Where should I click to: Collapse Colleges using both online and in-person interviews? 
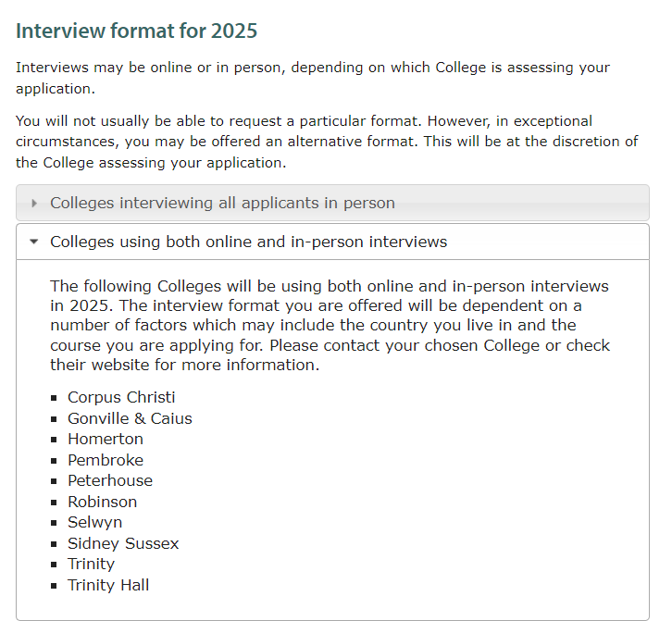pos(248,242)
